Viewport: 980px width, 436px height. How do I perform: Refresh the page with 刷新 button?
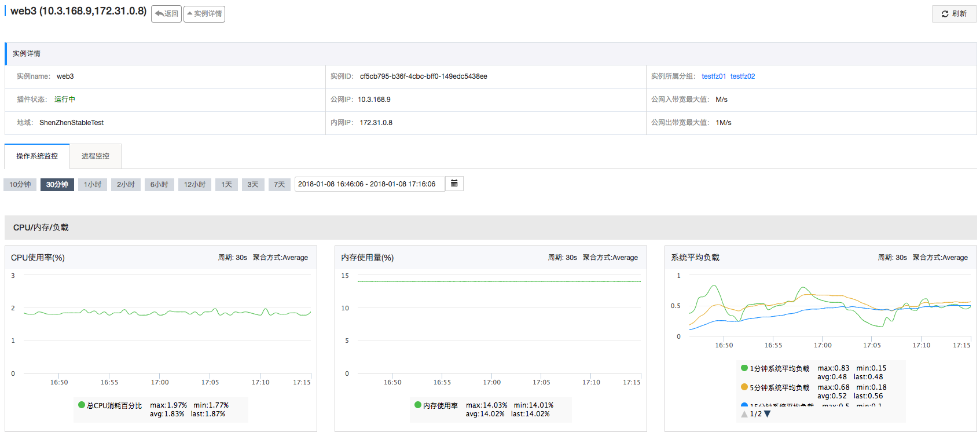coord(954,14)
